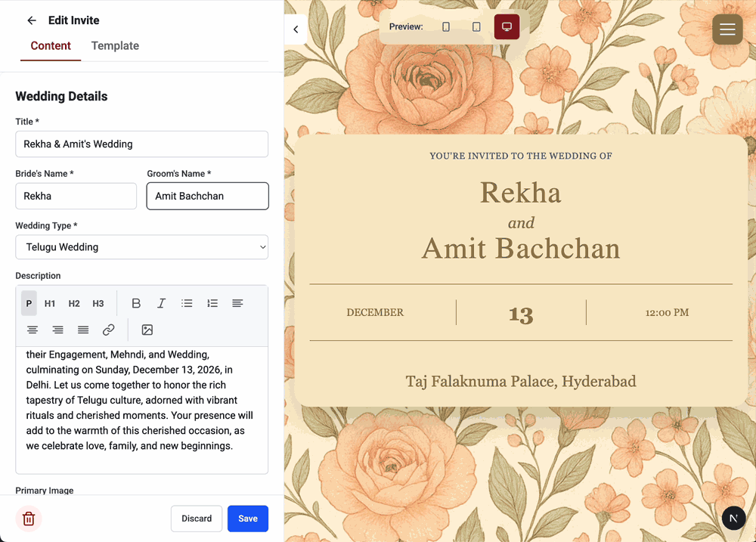This screenshot has width=756, height=542.
Task: Discard the invite edits
Action: 196,519
